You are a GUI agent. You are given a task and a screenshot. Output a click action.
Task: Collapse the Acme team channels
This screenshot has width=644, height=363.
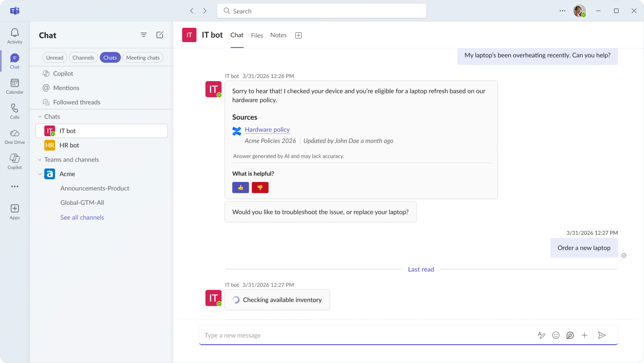tap(40, 174)
